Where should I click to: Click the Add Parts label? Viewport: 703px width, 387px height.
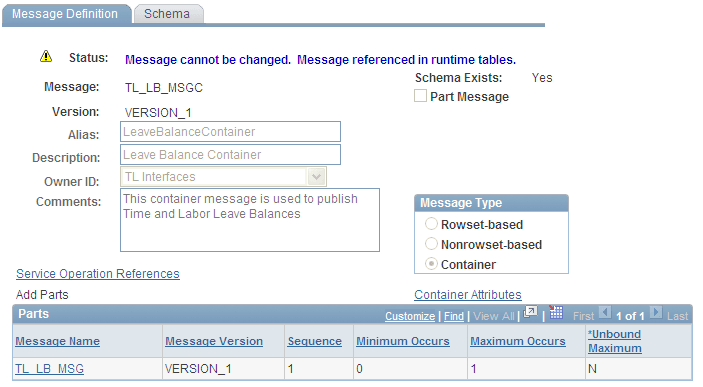(x=42, y=295)
